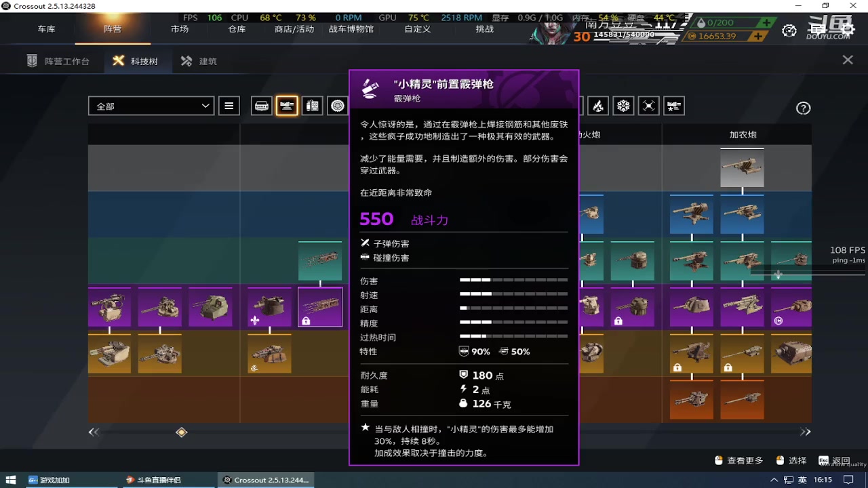The width and height of the screenshot is (868, 488).
Task: Select the leftmost yellow machine gun tile
Action: (110, 353)
